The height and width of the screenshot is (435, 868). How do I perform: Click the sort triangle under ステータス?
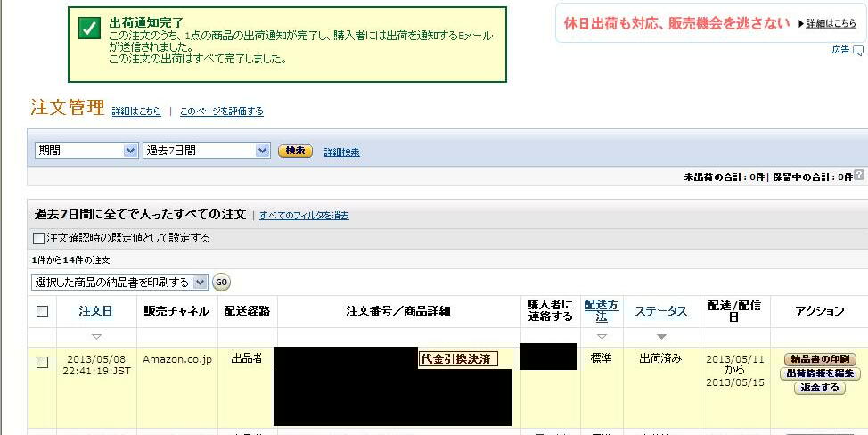click(661, 336)
